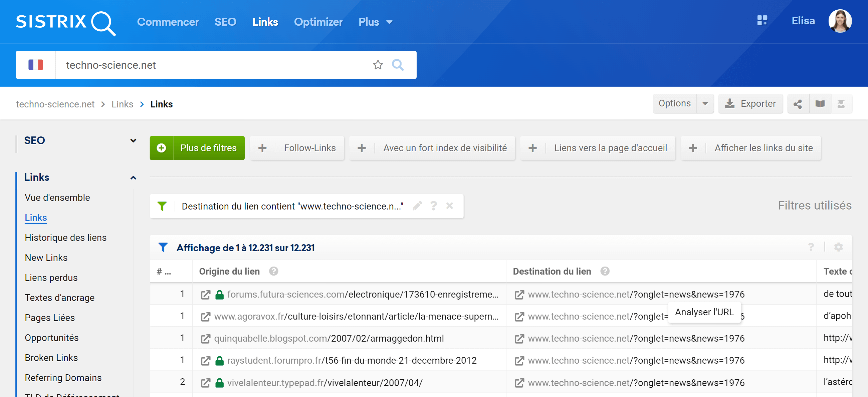The image size is (868, 397).
Task: Open the Optimizer tab
Action: [x=318, y=22]
